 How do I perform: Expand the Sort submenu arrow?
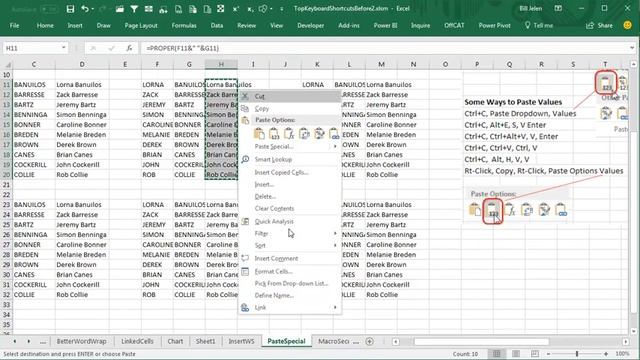[x=335, y=245]
